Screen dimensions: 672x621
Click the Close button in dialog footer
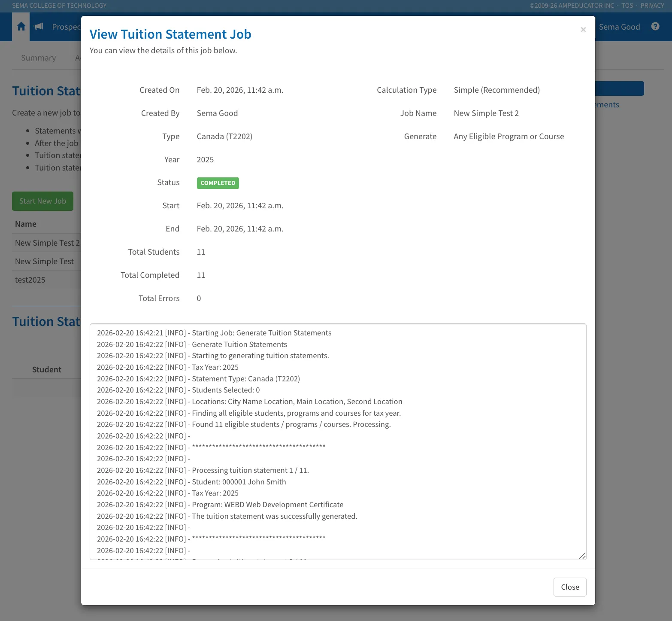pyautogui.click(x=570, y=587)
